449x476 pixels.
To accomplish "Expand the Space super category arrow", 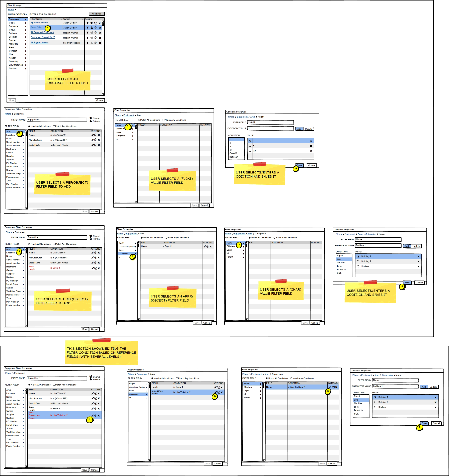I will click(26, 40).
